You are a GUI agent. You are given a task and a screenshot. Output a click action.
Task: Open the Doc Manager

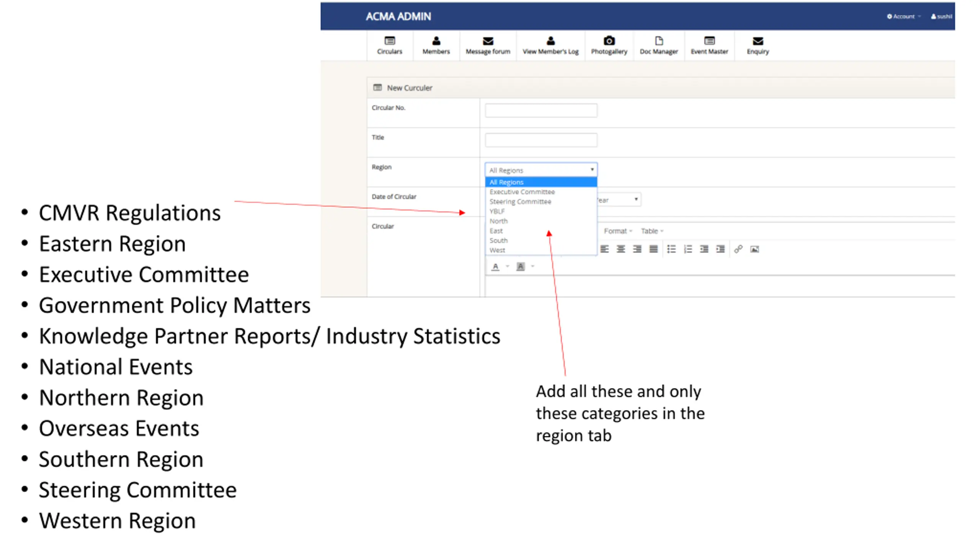pyautogui.click(x=659, y=46)
